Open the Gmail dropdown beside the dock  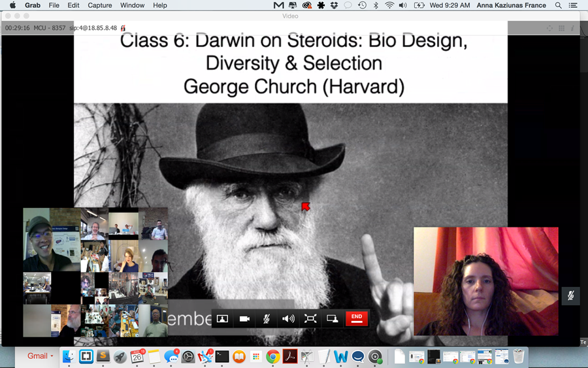[40, 356]
